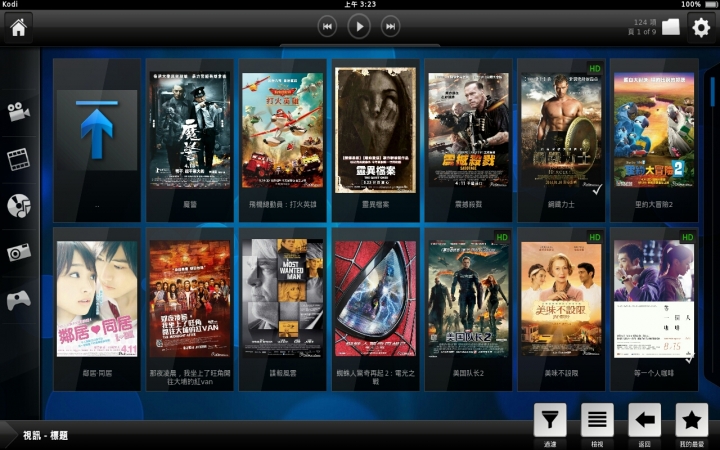This screenshot has width=720, height=450.
Task: Click the vertical scrollbar at right edge
Action: (713, 92)
